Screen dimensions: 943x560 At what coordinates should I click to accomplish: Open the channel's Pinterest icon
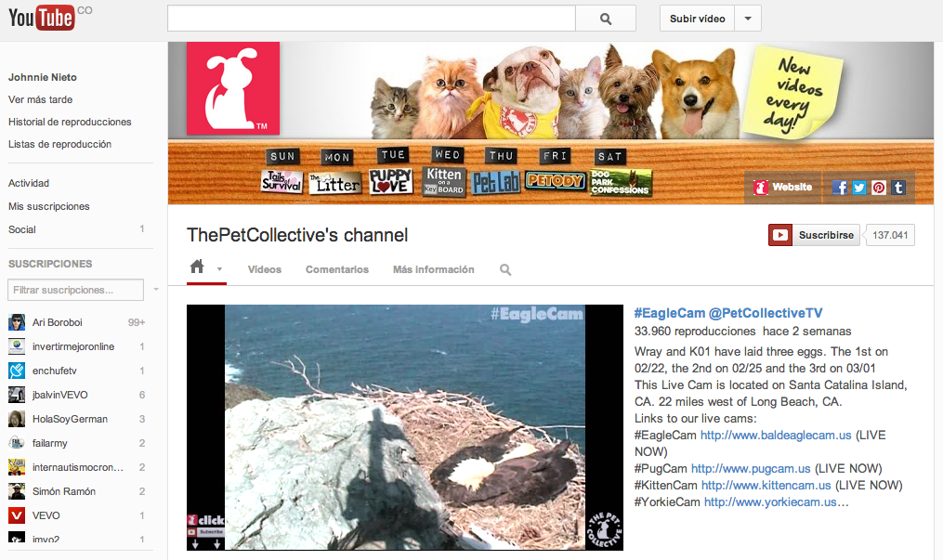coord(879,187)
